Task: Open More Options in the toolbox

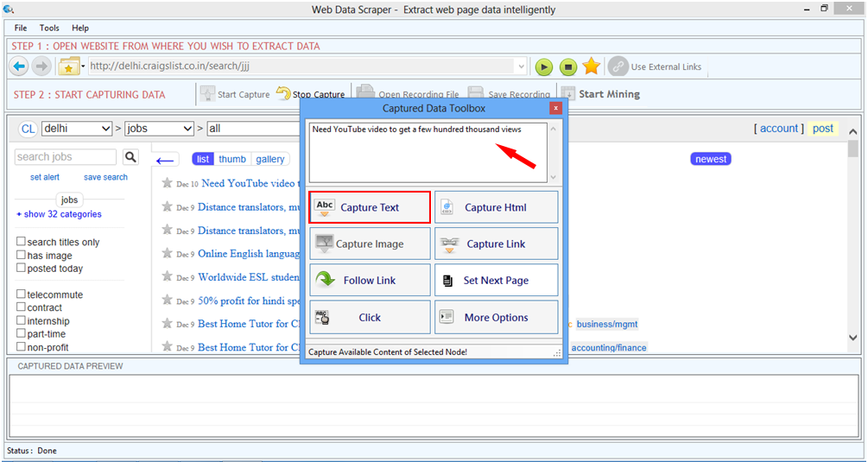Action: click(x=496, y=318)
